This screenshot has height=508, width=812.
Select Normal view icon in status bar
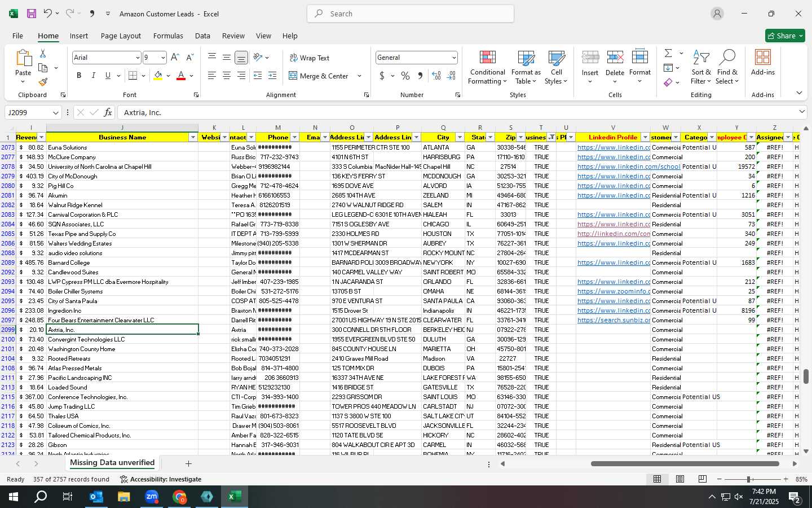(657, 479)
